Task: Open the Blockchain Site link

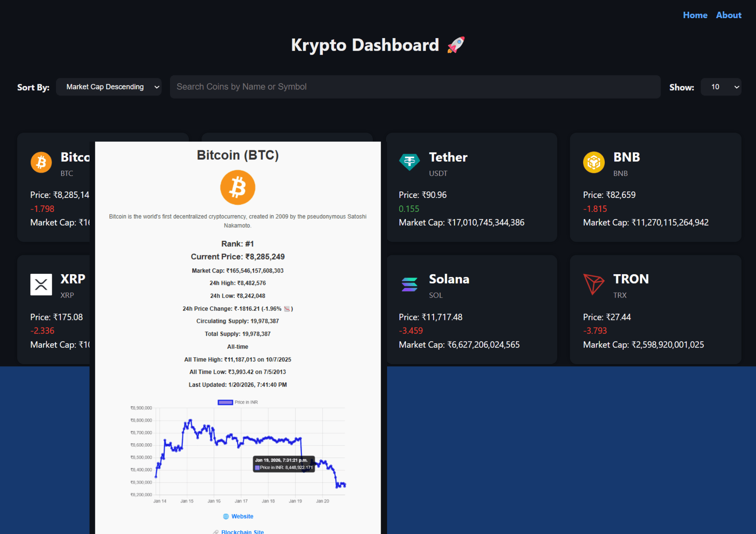Action: pyautogui.click(x=242, y=531)
